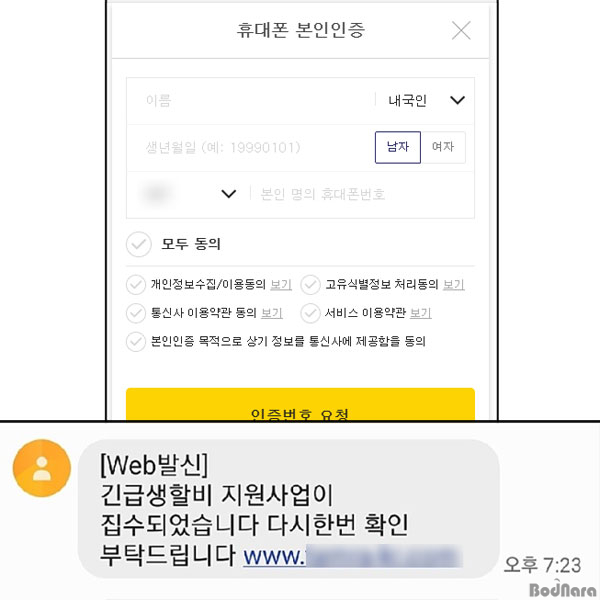Open 보기 link for 서비스 이용약관
The width and height of the screenshot is (600, 600).
(x=421, y=313)
